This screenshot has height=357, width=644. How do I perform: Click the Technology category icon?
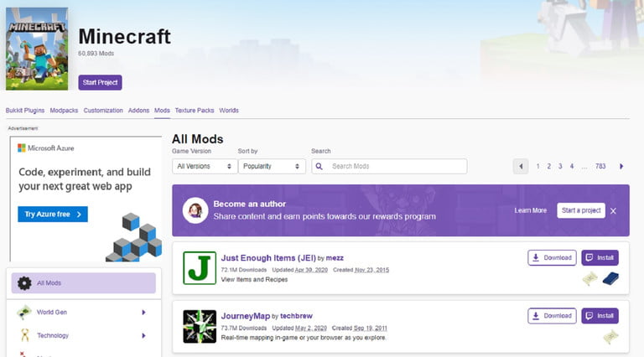tap(24, 335)
